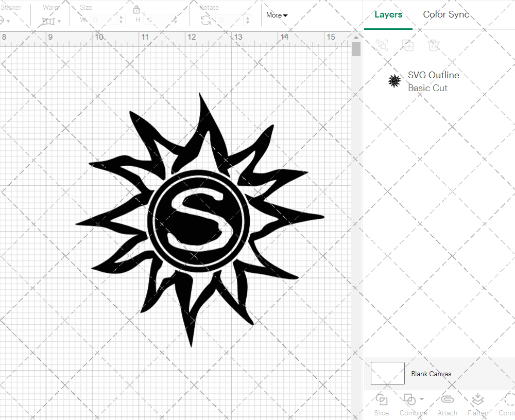
Task: Click the Group layers icon
Action: click(383, 46)
